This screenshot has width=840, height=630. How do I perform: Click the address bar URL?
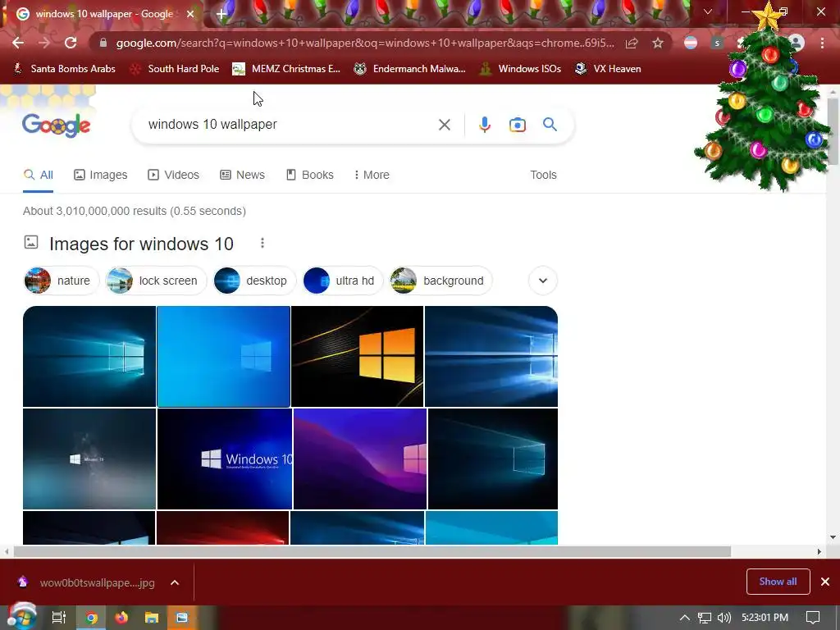365,43
